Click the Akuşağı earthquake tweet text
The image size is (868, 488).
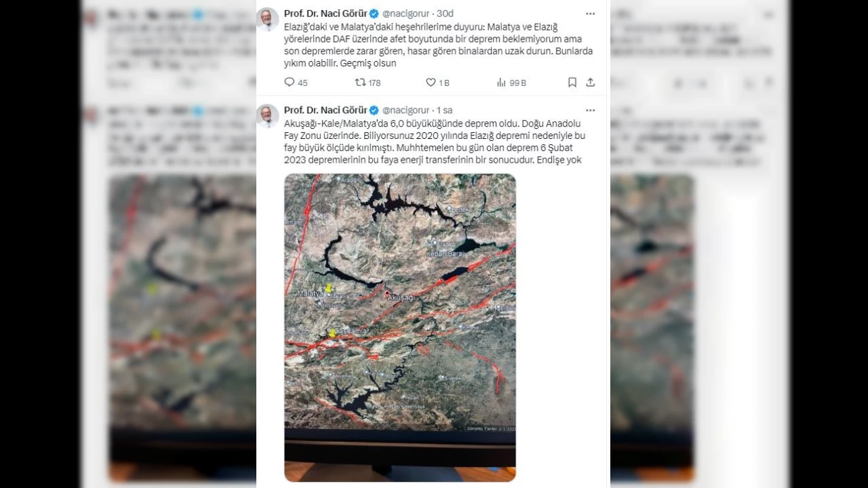tap(434, 142)
